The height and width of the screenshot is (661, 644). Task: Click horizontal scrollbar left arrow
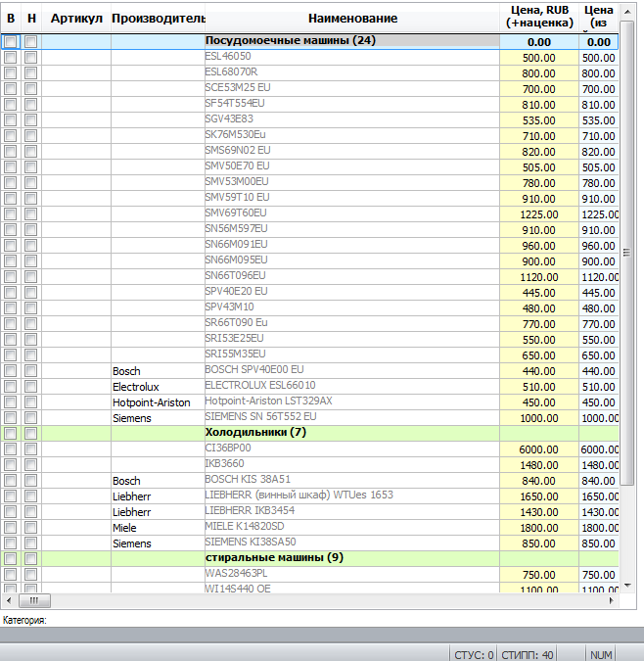(9, 600)
